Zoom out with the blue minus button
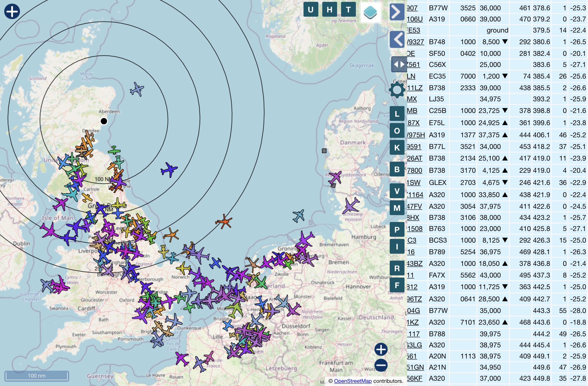588x386 pixels. [381, 365]
